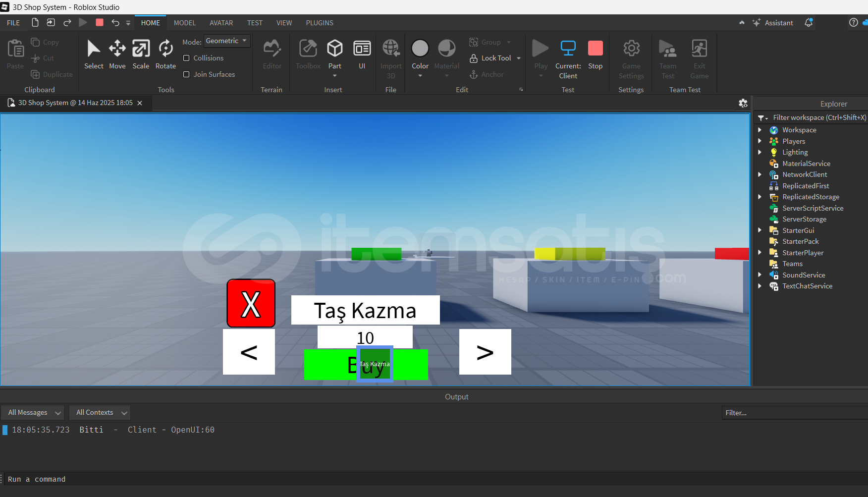This screenshot has width=868, height=497.
Task: Click the Exit Game icon
Action: [699, 49]
